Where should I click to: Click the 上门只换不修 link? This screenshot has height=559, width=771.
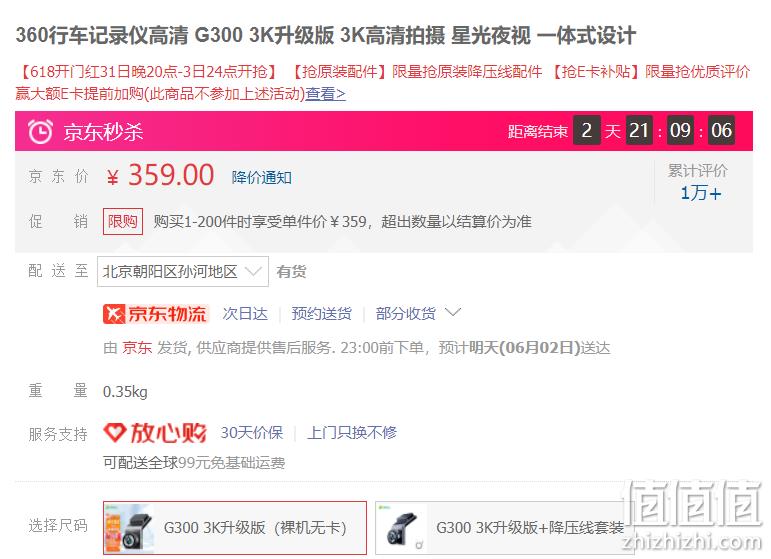pos(352,433)
